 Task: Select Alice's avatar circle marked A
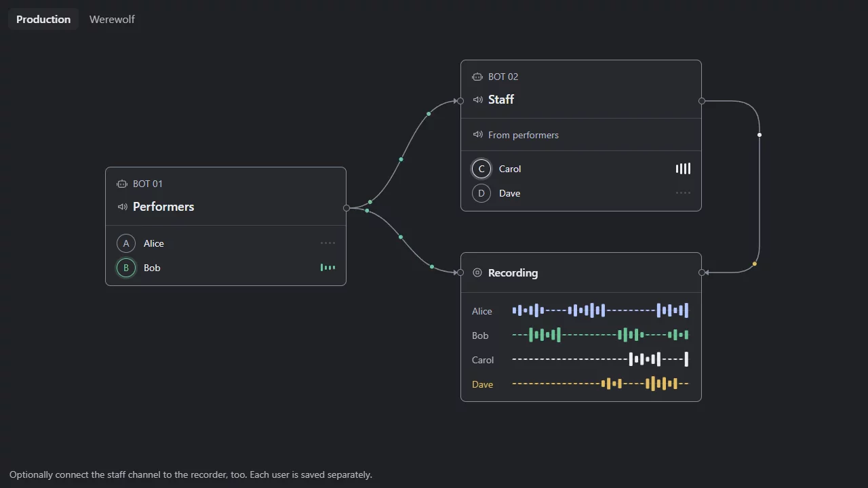click(126, 243)
